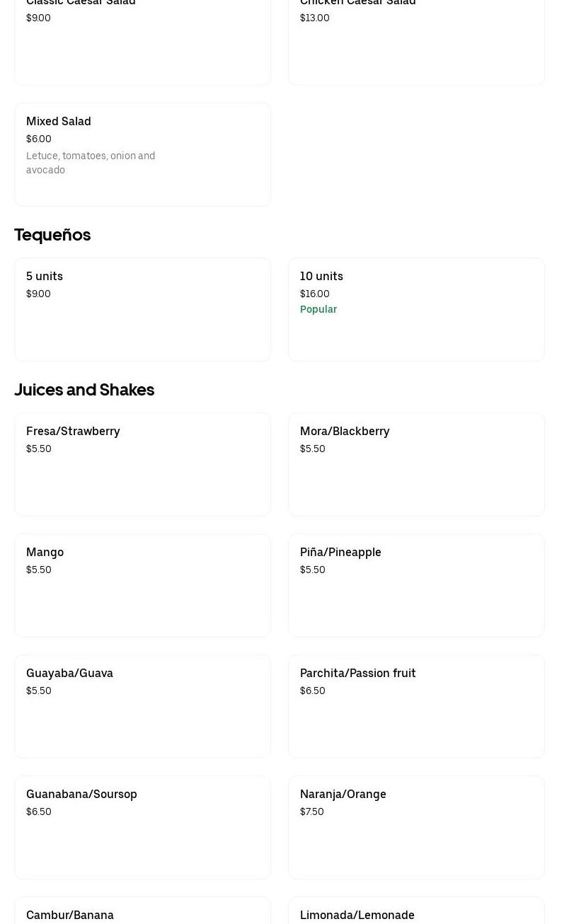Open the Mango juice item
Image resolution: width=569 pixels, height=924 pixels.
point(142,585)
